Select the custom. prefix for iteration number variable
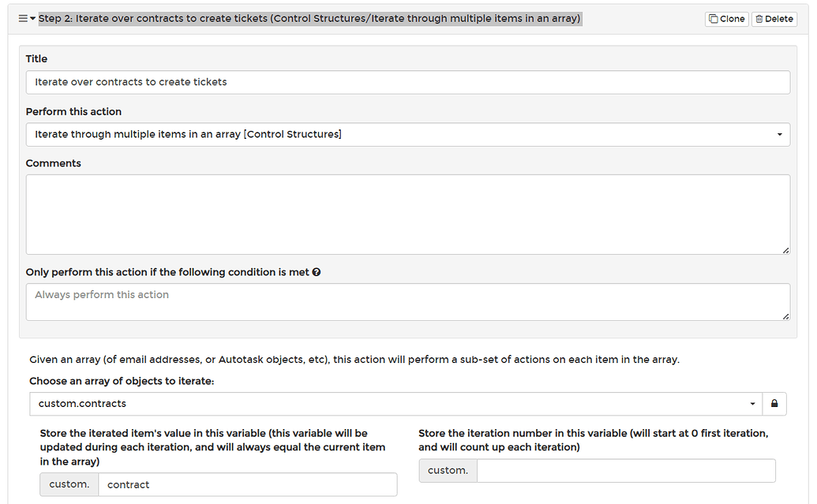The height and width of the screenshot is (504, 817). [x=448, y=470]
